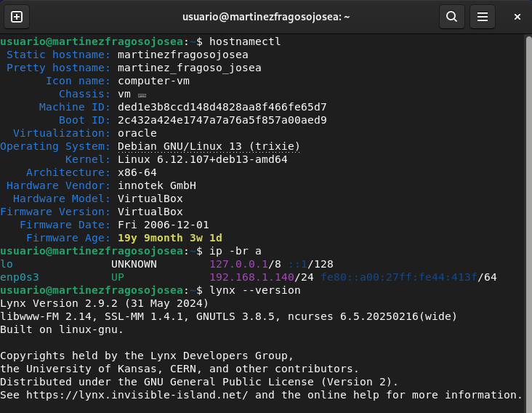Image resolution: width=532 pixels, height=413 pixels.
Task: Click the chassis vm icon glyph
Action: pos(142,95)
